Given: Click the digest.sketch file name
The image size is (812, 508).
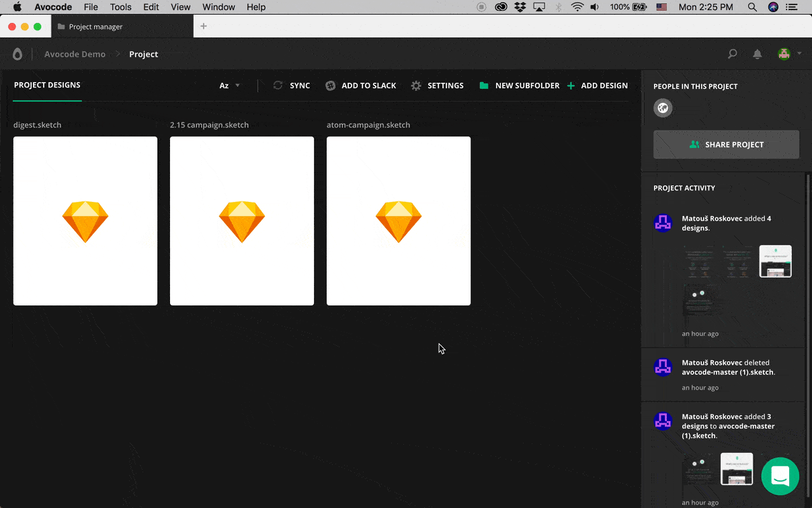Looking at the screenshot, I should pos(37,125).
